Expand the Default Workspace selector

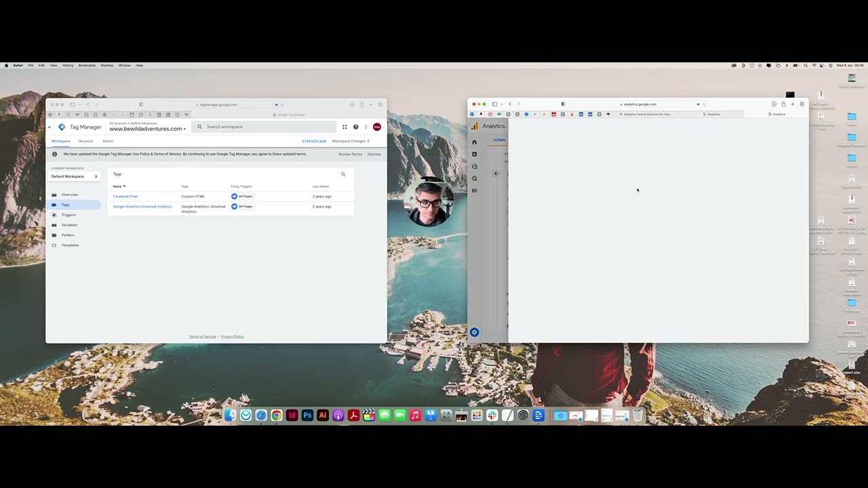coord(74,176)
